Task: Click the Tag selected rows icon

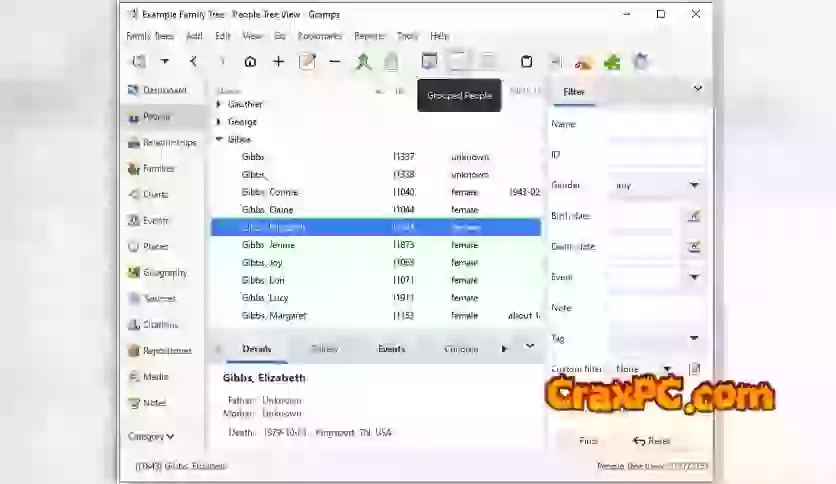Action: tap(391, 62)
